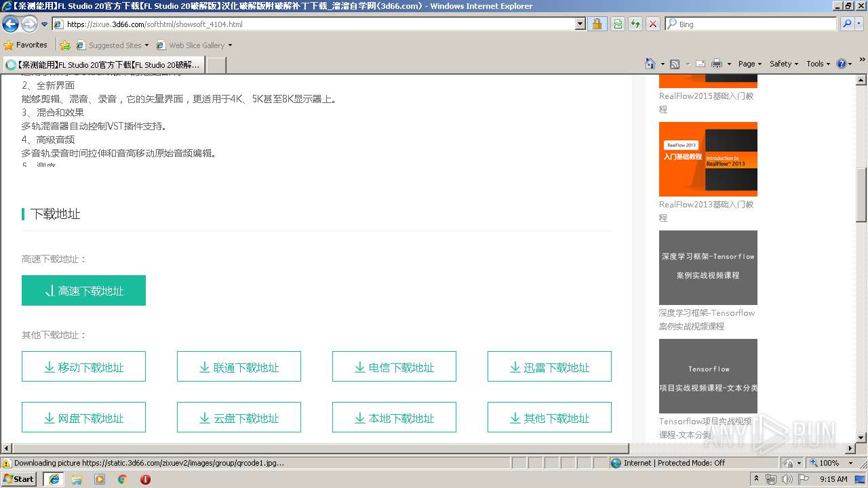Open the Page menu
868x488 pixels.
(x=750, y=64)
